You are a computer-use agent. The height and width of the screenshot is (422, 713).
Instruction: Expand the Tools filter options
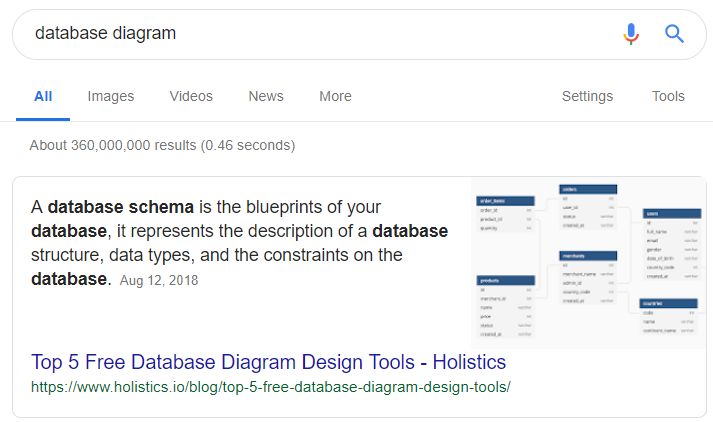668,97
